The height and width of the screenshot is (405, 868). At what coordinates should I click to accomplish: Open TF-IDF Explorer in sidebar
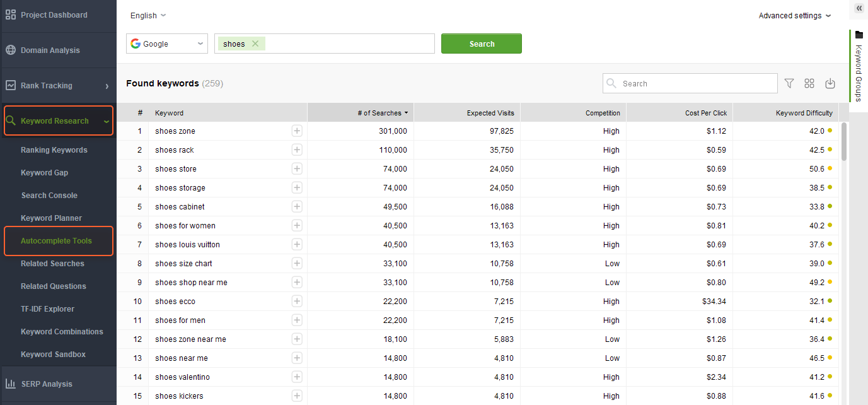(48, 309)
